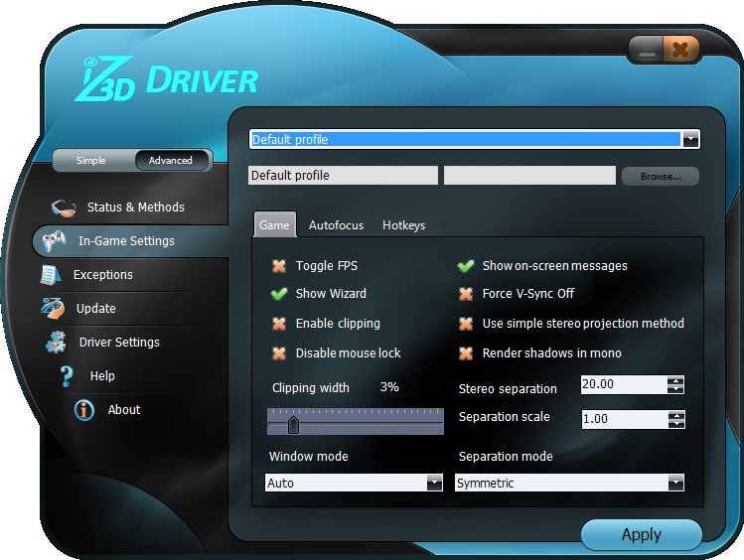Minimize the iZ3D Driver window

coord(647,50)
